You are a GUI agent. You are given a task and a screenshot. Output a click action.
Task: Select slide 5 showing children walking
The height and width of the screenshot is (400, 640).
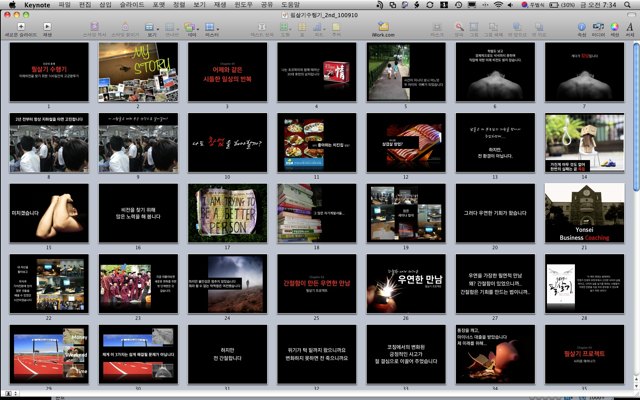click(x=406, y=72)
